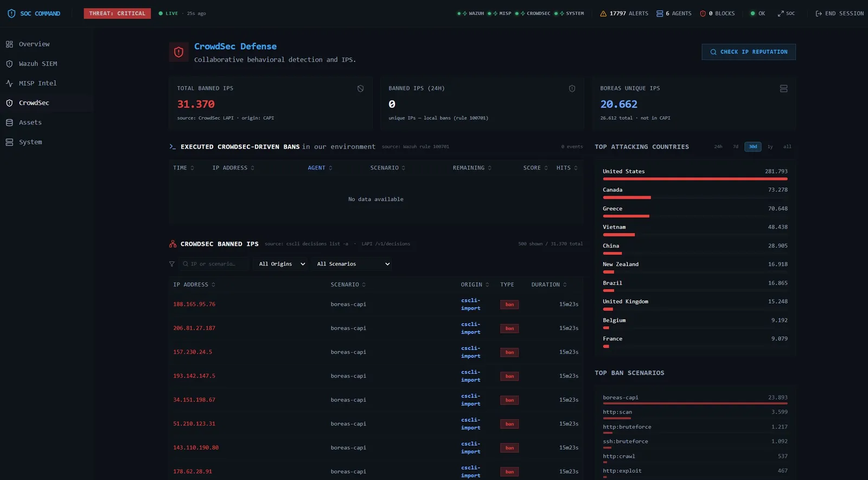The width and height of the screenshot is (868, 480).
Task: Sort executed bans by TIME
Action: pyautogui.click(x=183, y=168)
